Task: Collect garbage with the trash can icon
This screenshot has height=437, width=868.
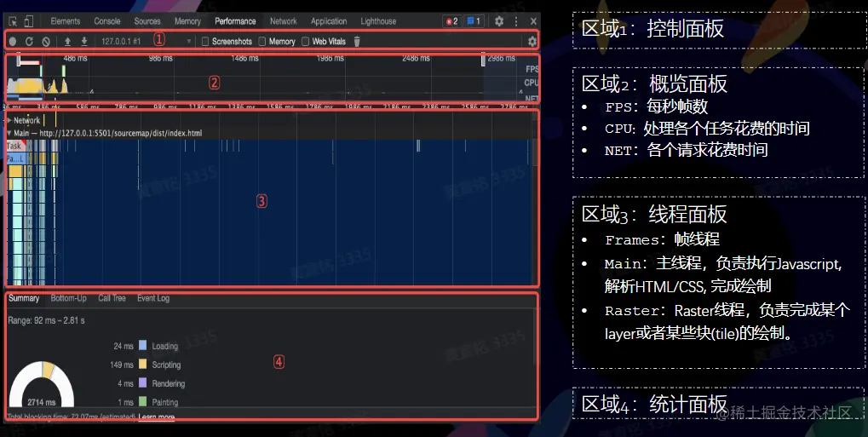Action: pos(357,42)
